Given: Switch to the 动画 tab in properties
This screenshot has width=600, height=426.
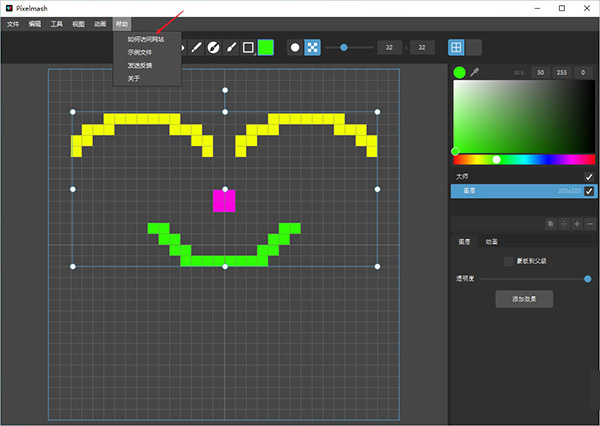Looking at the screenshot, I should (x=492, y=241).
